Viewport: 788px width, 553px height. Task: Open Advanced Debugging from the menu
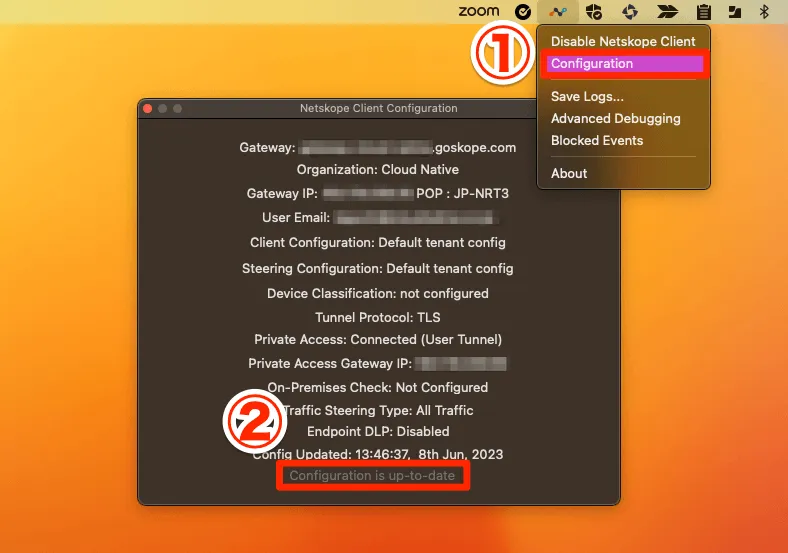click(616, 119)
